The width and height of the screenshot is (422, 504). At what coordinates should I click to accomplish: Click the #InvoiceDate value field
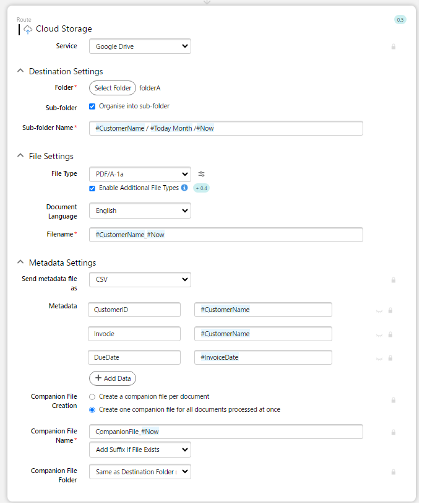coord(263,357)
